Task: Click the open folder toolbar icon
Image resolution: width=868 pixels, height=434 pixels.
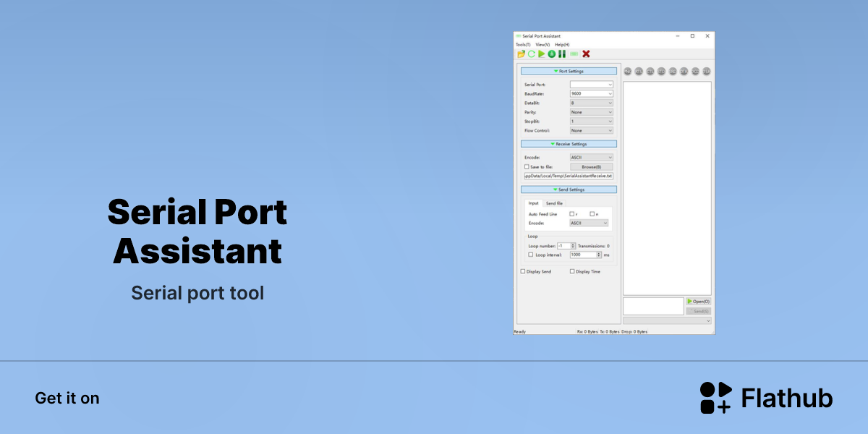Action: point(521,54)
